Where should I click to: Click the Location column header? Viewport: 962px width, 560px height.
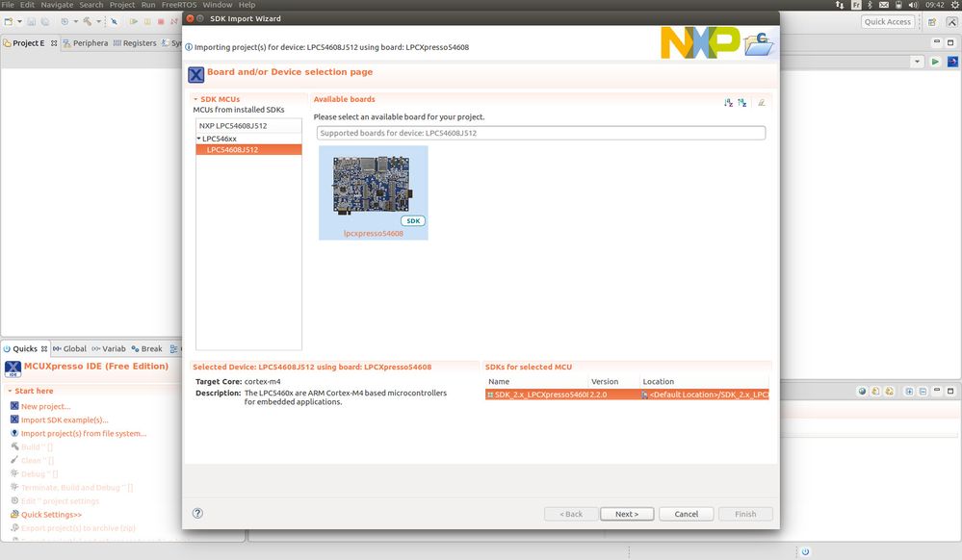tap(659, 381)
